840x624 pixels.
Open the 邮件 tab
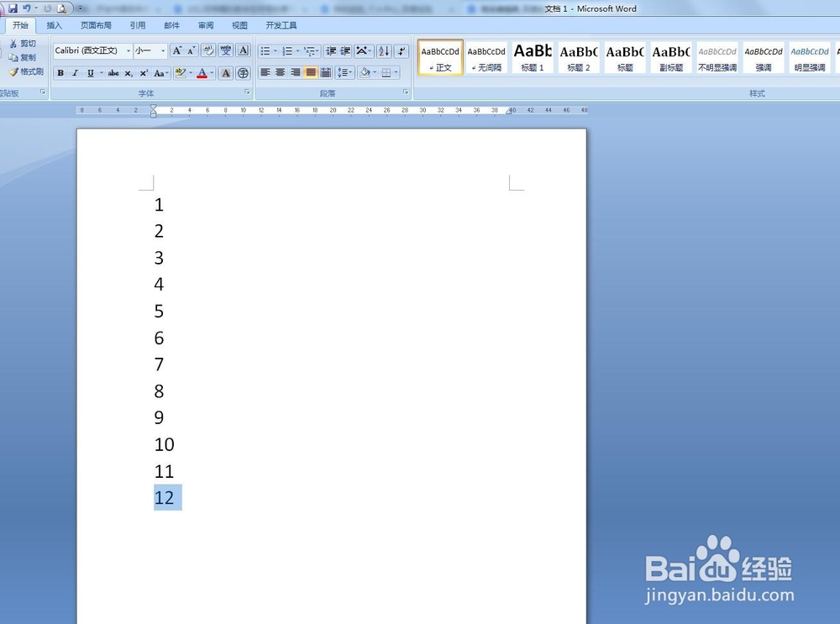(172, 25)
